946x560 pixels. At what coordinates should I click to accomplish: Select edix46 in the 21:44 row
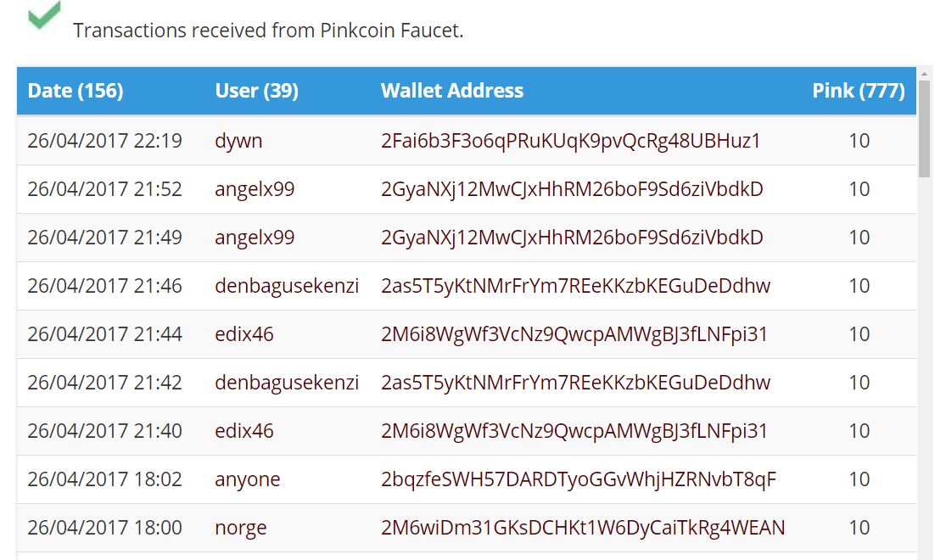click(244, 333)
